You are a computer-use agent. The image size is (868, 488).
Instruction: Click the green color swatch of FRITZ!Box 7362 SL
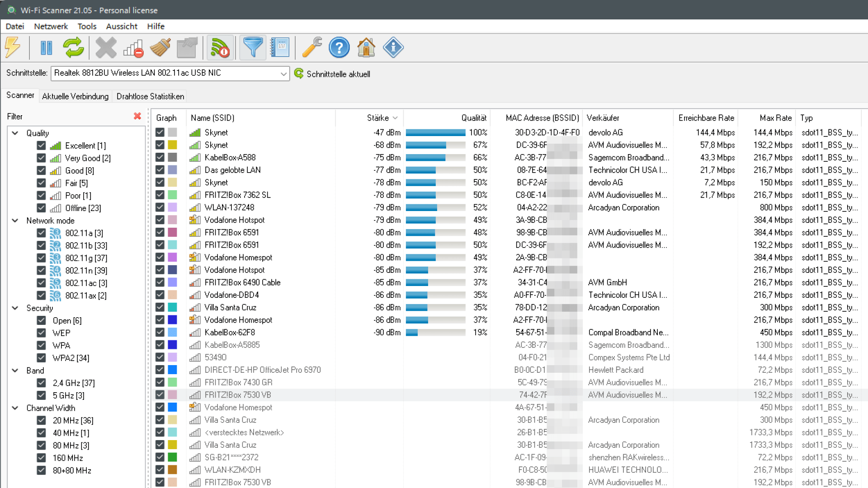[x=172, y=195]
